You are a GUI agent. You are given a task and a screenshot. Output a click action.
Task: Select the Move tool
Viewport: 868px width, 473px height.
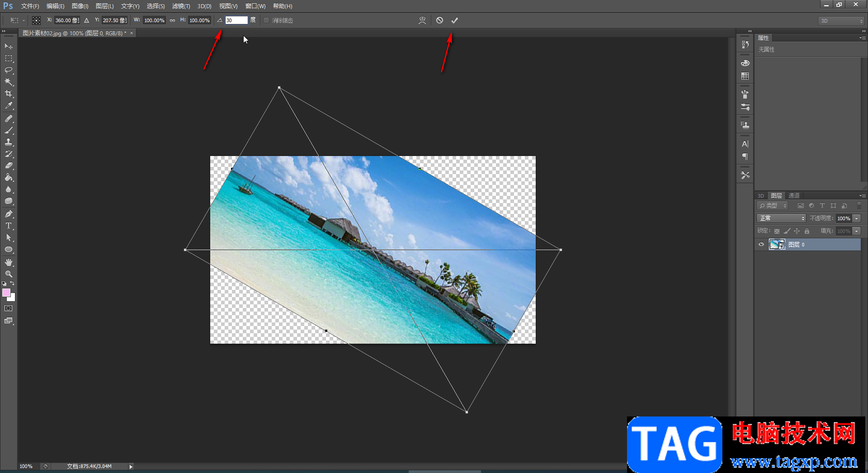coord(9,47)
